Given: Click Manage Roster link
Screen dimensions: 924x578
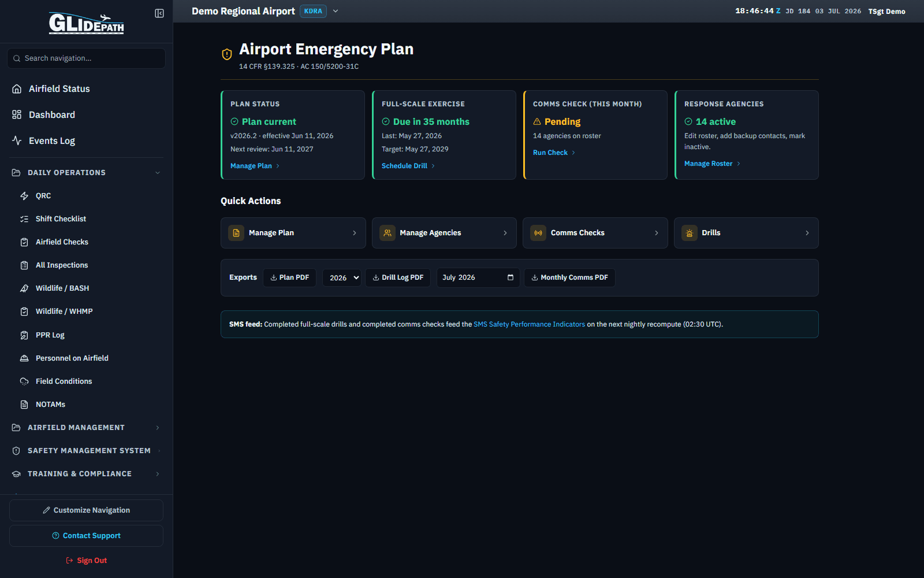Looking at the screenshot, I should (712, 164).
